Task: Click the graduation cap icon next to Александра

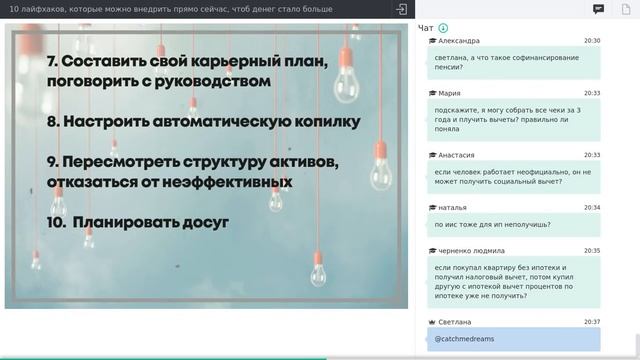Action: 432,41
